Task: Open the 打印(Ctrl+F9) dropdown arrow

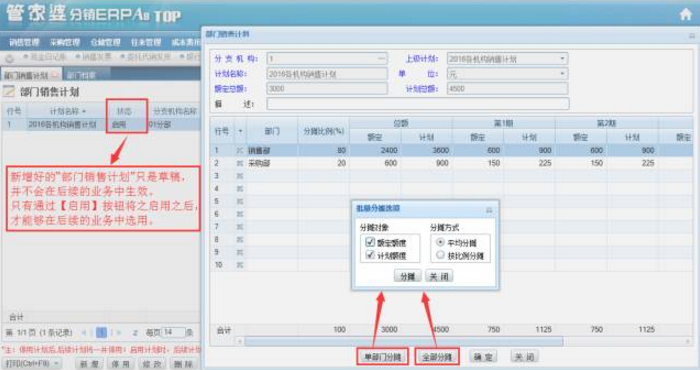Action: [x=56, y=363]
